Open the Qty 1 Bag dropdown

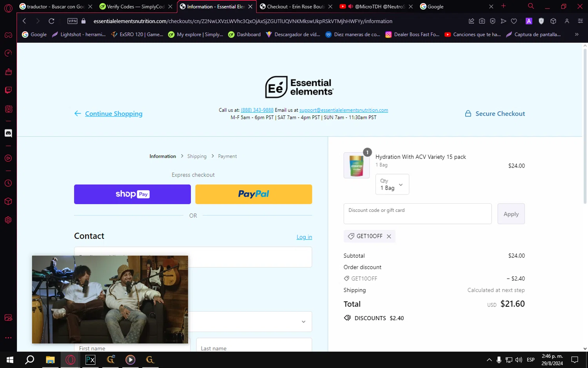tap(392, 184)
